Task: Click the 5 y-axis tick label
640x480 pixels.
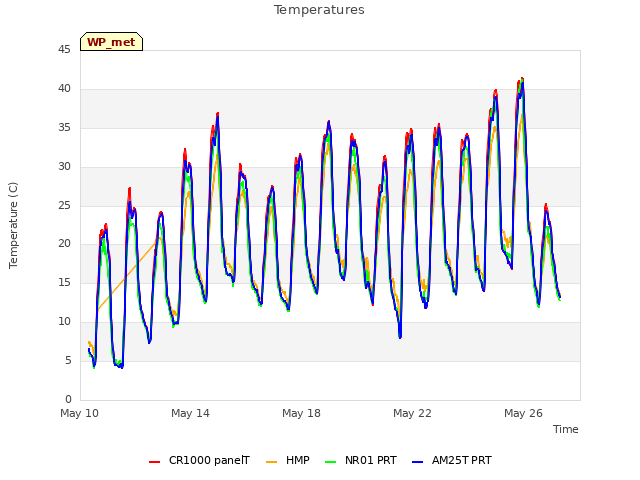Action: click(x=68, y=360)
